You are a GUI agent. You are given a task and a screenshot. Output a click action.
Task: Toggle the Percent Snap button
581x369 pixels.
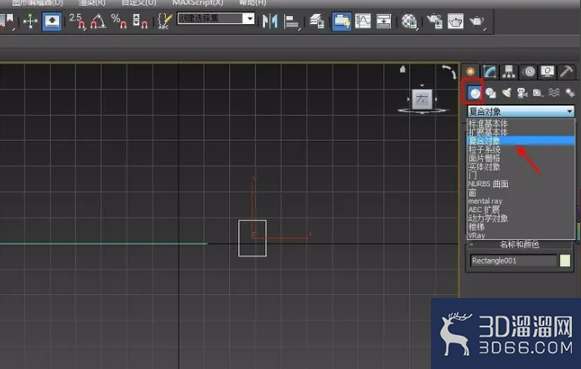point(119,21)
